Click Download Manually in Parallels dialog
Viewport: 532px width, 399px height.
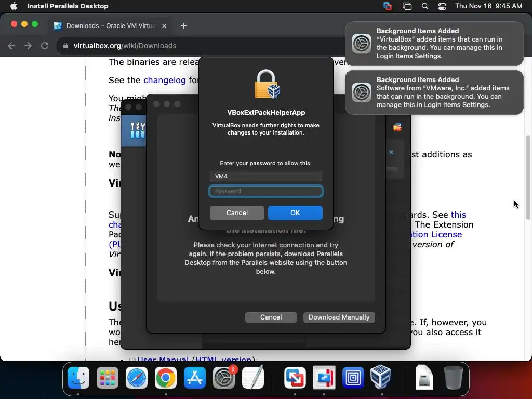(x=339, y=317)
